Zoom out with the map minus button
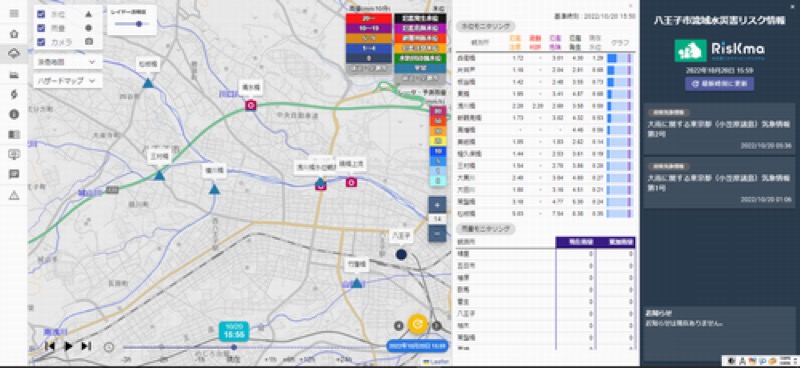Image resolution: width=800 pixels, height=368 pixels. coord(437,233)
